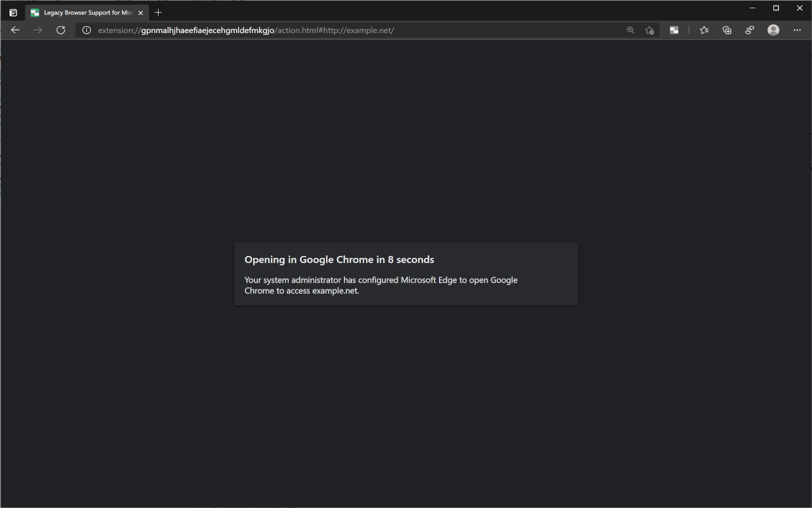Close the Legacy Browser Support tab
The height and width of the screenshot is (508, 812).
click(141, 13)
